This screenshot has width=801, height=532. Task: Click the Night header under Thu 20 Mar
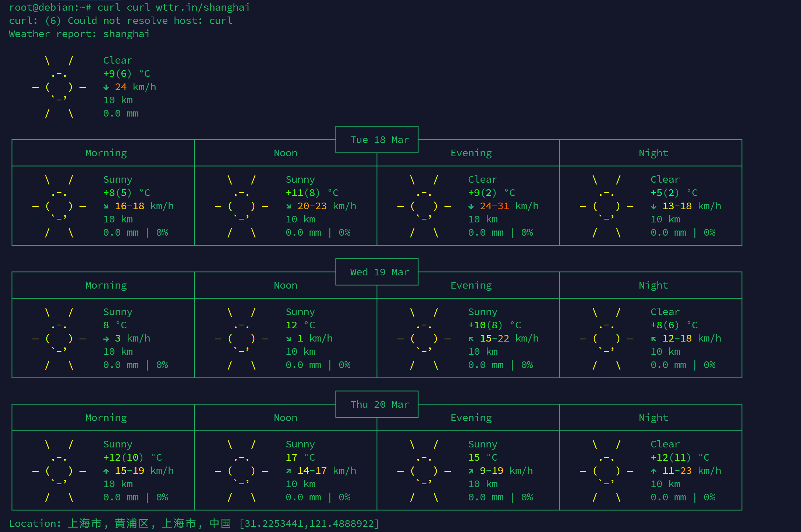pos(653,418)
